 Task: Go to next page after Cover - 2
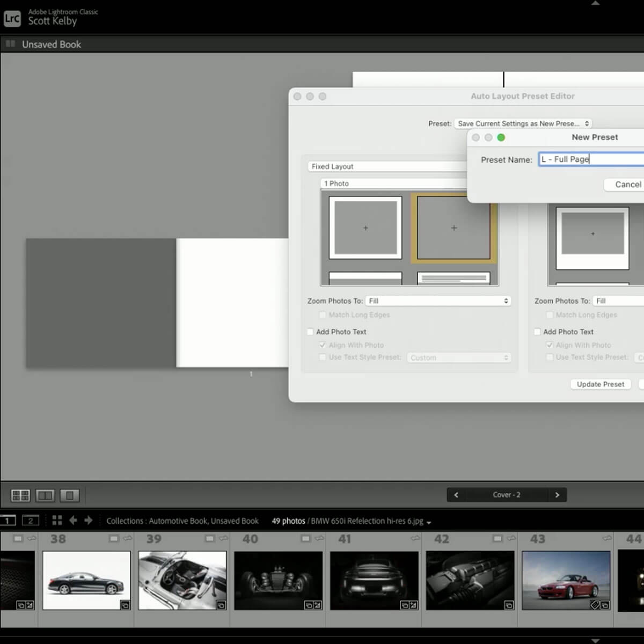[x=557, y=495]
